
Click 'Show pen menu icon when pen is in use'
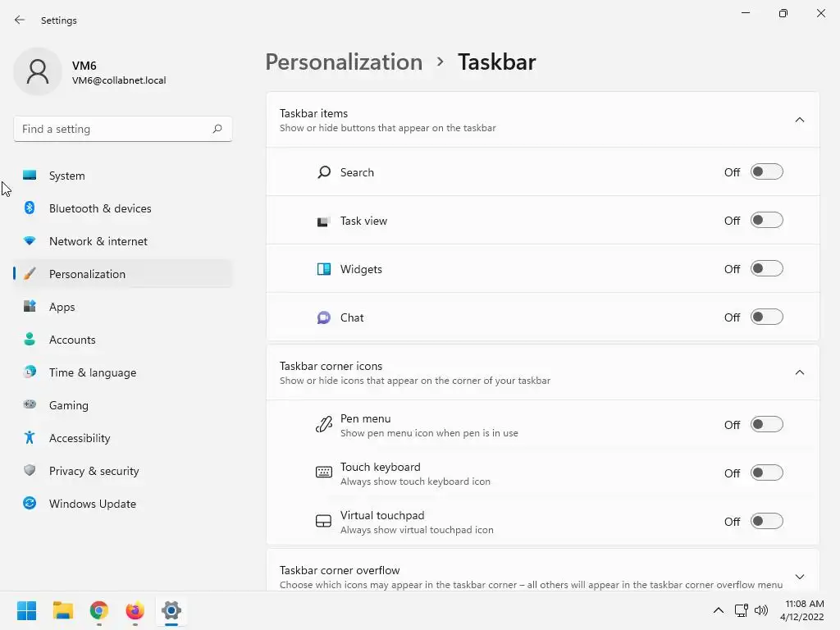(429, 433)
